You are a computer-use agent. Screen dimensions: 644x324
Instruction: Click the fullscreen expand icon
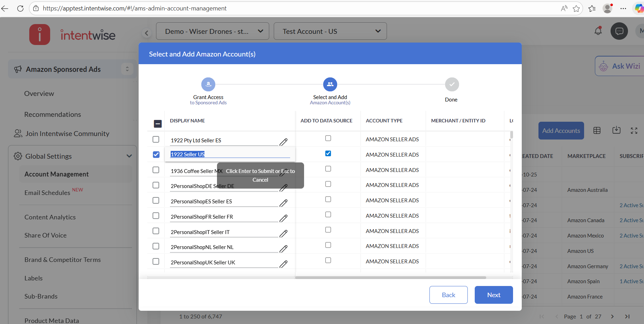point(634,130)
